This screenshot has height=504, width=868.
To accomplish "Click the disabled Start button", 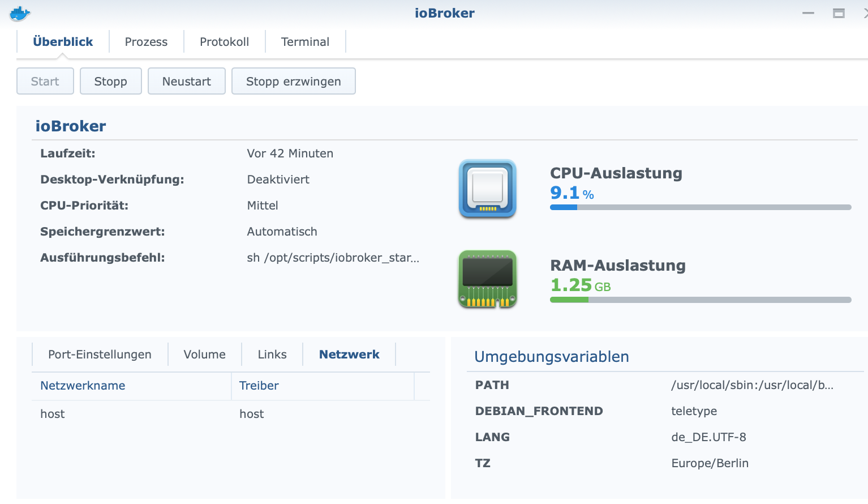I will (x=45, y=81).
